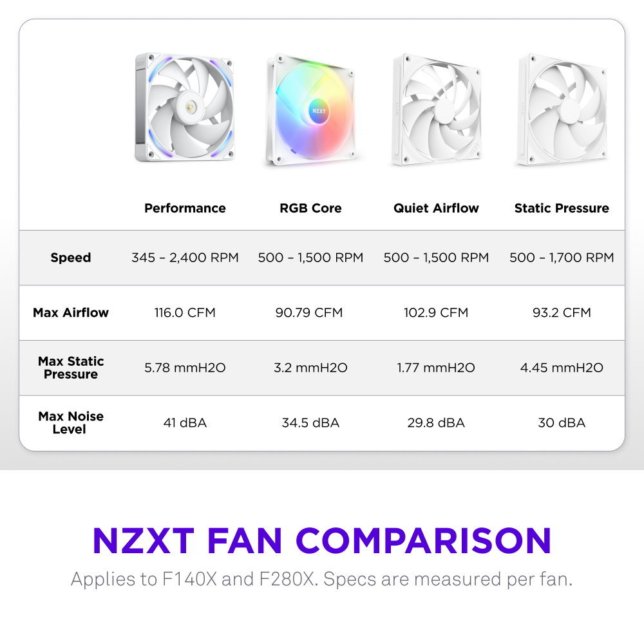
Task: Click the 345 – 2,400 RPM speed value
Action: (185, 258)
